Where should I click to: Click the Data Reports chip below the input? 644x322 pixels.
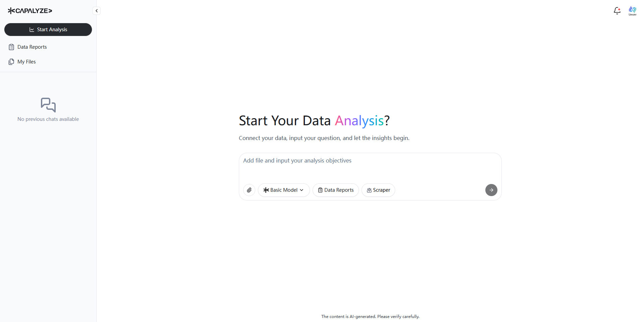tap(336, 190)
